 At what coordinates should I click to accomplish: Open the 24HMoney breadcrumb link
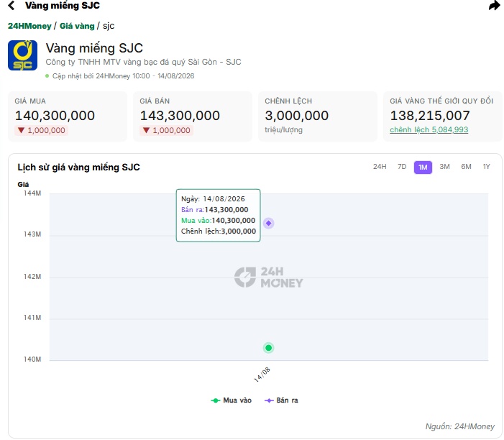pyautogui.click(x=29, y=26)
